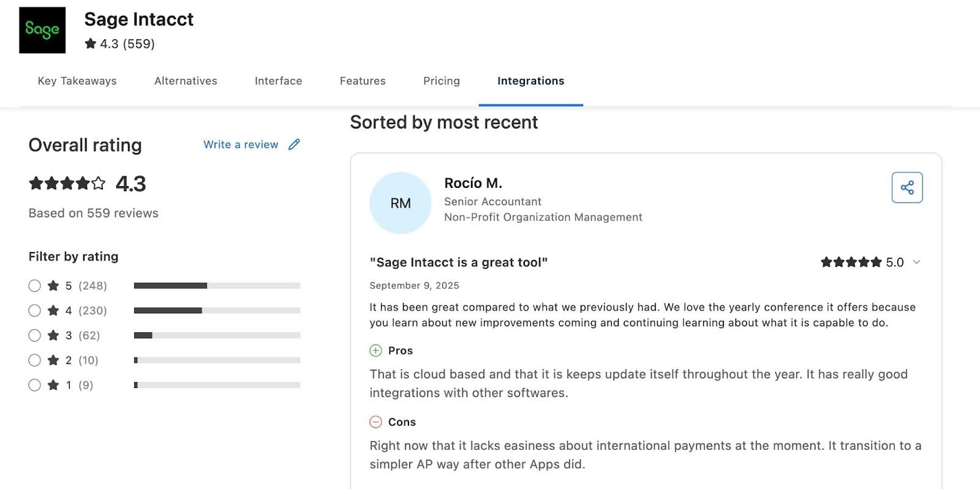Click the reviewer name Rocío M.
The width and height of the screenshot is (980, 489).
pos(473,183)
